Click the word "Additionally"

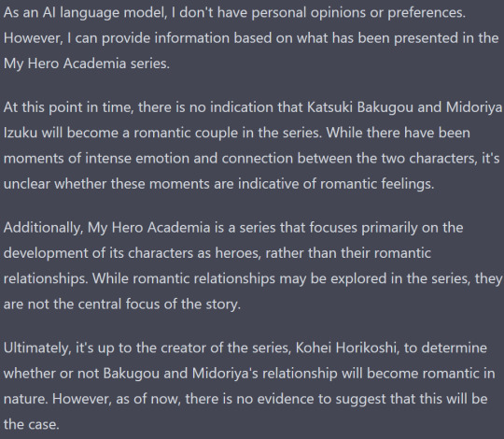(43, 228)
